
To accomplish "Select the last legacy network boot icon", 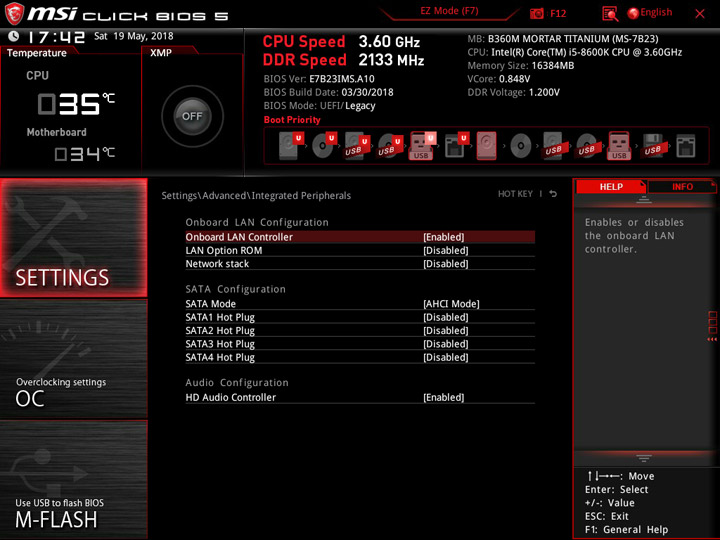I will 686,146.
